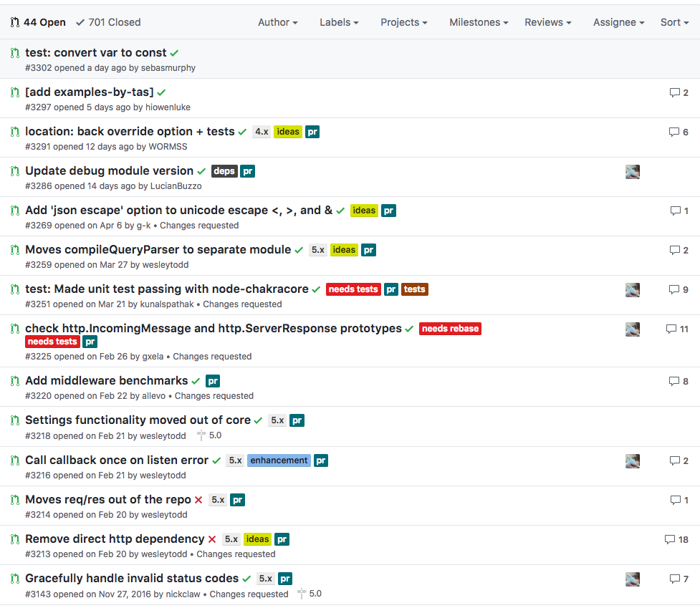700x608 pixels.
Task: Click green check status on 'Add middleware benchmarks'
Action: coord(196,381)
